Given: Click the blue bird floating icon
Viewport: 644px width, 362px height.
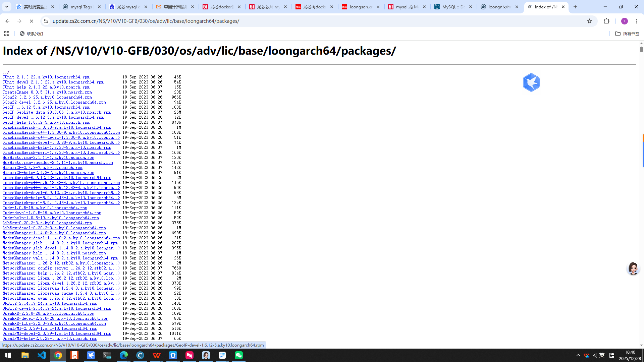Looking at the screenshot, I should [x=531, y=82].
